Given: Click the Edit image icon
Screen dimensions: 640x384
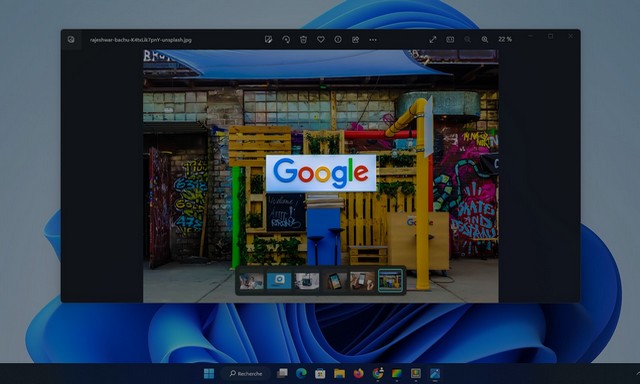Looking at the screenshot, I should (268, 40).
